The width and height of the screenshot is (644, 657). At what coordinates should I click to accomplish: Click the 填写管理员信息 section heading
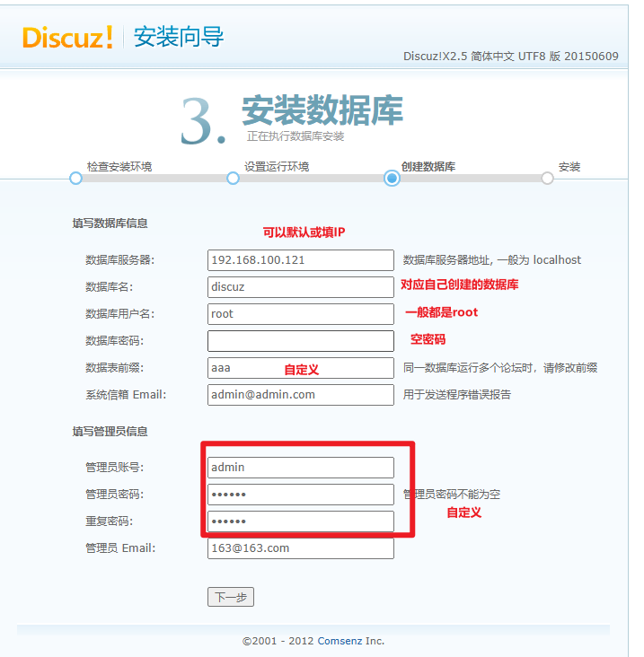coord(110,432)
